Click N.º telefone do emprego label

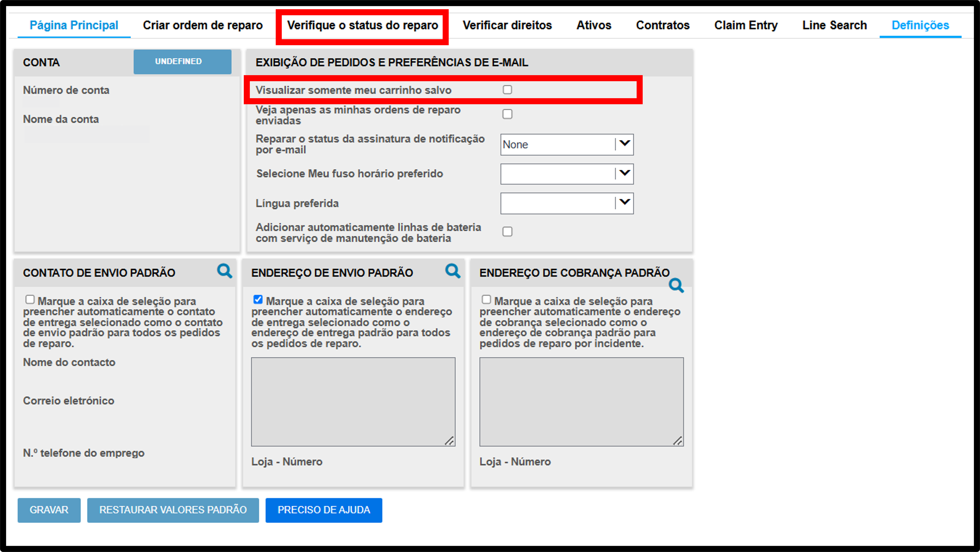pos(84,453)
